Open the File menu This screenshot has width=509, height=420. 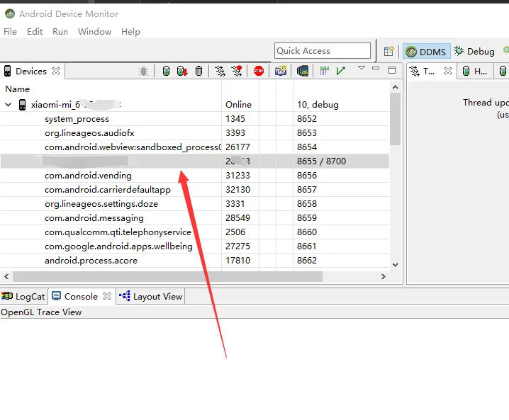tap(10, 32)
